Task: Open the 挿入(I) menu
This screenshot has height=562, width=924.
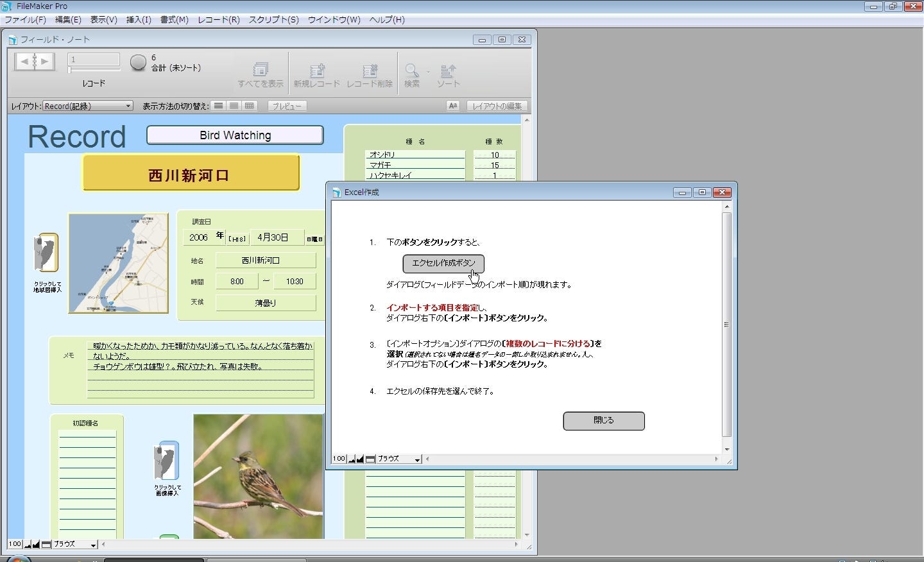Action: pyautogui.click(x=139, y=20)
